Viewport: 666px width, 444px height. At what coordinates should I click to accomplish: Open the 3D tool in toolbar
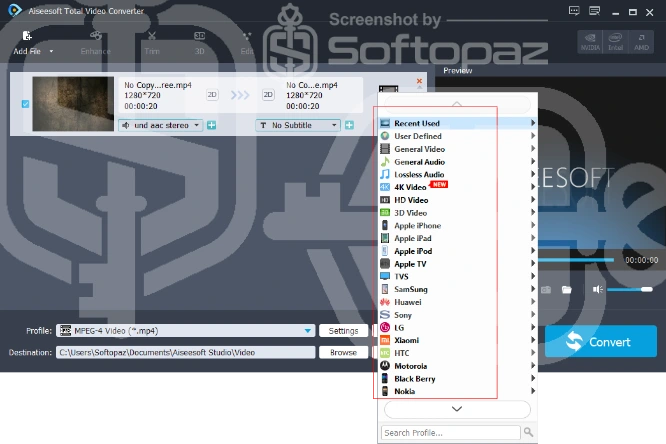[199, 43]
